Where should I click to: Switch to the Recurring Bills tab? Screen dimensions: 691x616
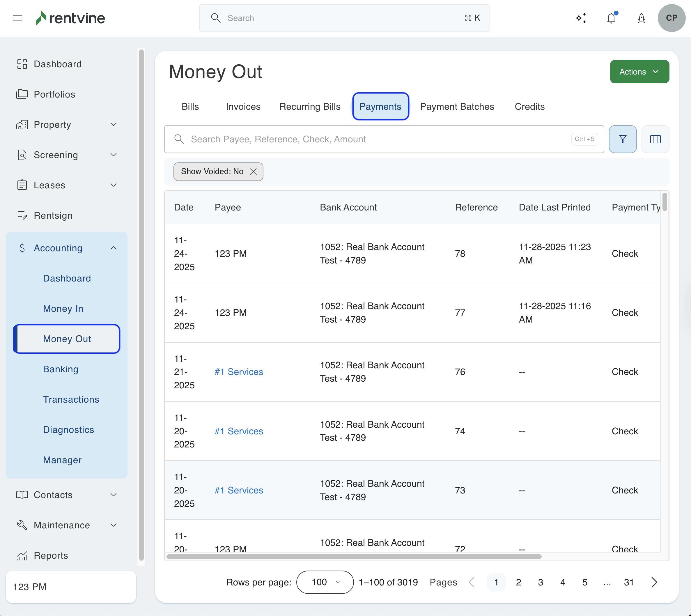tap(310, 107)
